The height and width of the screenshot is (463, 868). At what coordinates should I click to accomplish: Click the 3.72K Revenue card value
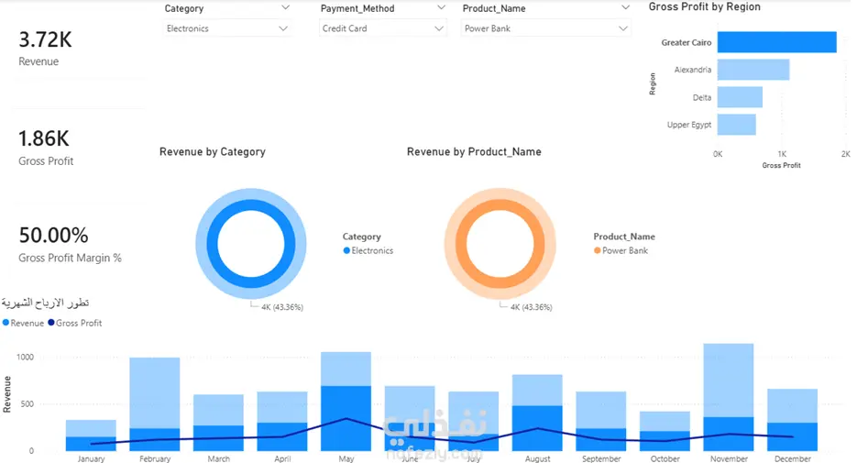[46, 39]
